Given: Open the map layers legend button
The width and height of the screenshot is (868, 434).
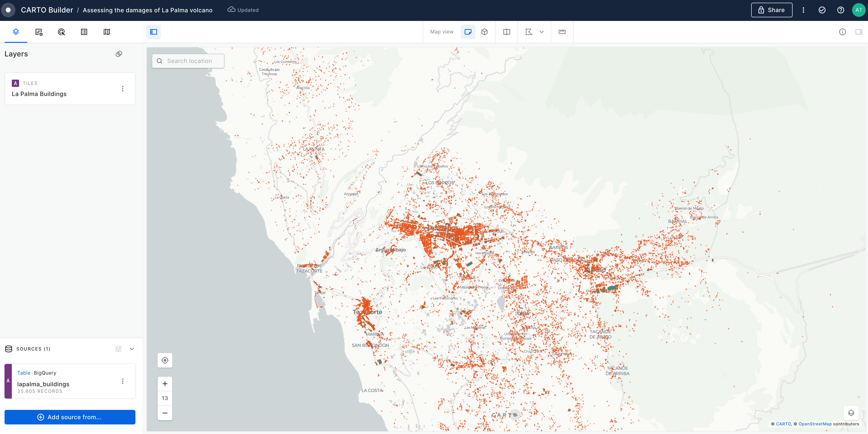Looking at the screenshot, I should (x=851, y=413).
